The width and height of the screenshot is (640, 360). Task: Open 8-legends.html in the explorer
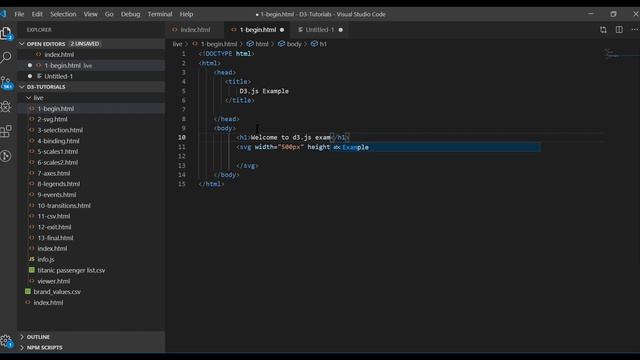(x=59, y=184)
